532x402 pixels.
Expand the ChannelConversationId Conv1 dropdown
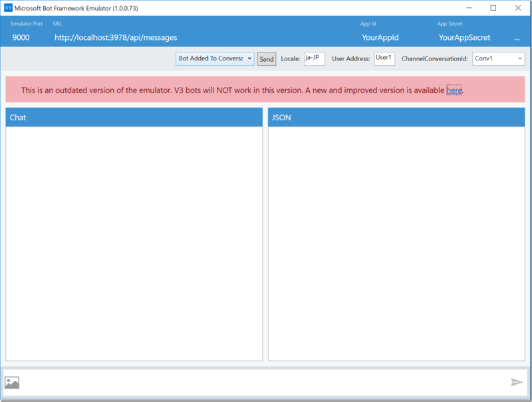498,58
